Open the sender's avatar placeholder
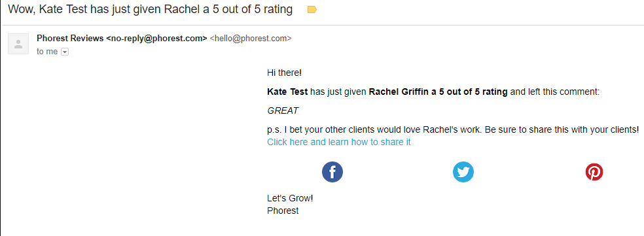Screen dimensions: 644x236 [x=18, y=44]
